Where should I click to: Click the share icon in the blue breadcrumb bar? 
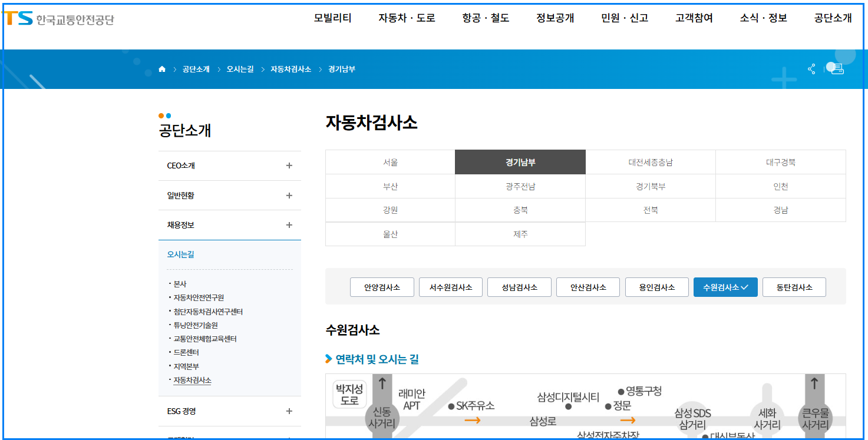811,69
